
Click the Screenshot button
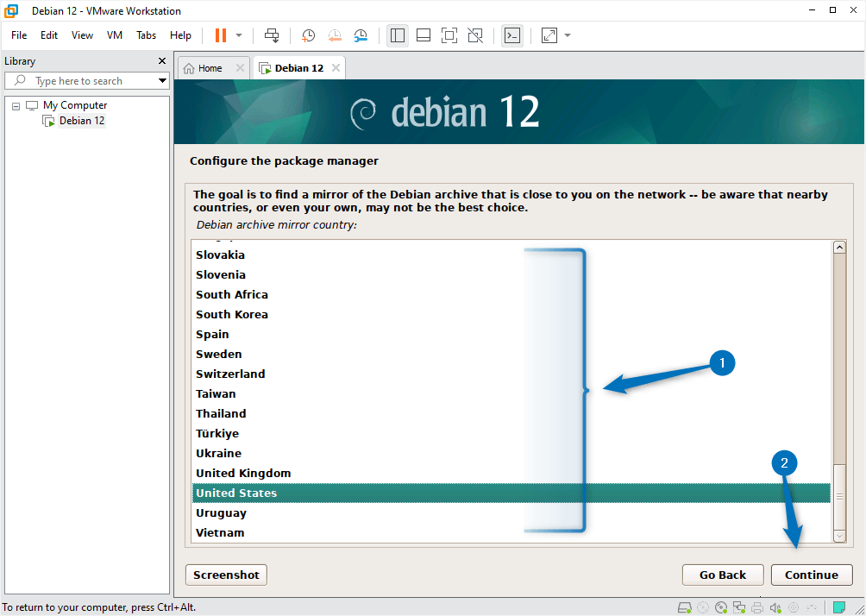pos(225,575)
